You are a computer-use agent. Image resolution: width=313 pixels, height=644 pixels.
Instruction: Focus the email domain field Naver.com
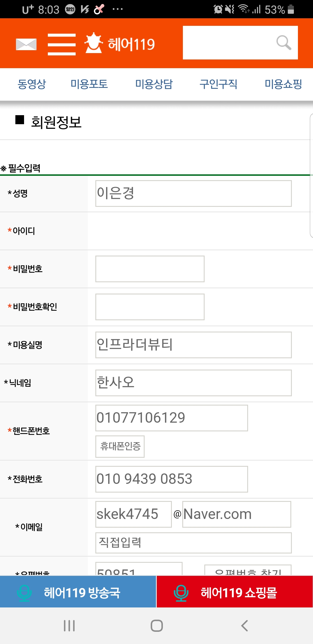(236, 514)
